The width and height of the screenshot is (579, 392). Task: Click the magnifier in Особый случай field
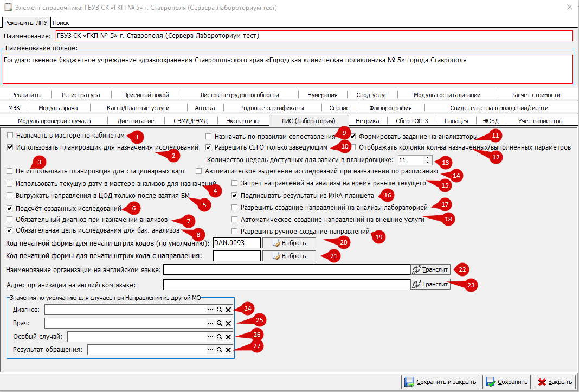pos(220,337)
